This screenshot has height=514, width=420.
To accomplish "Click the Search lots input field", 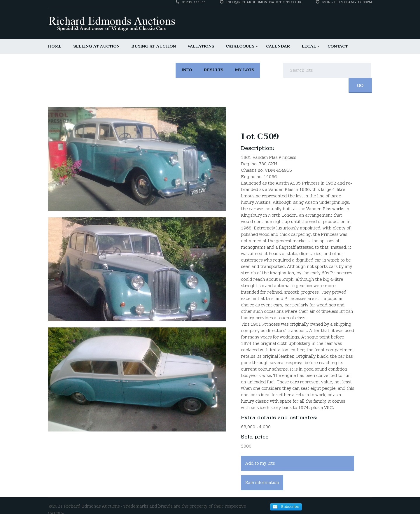I will point(327,70).
